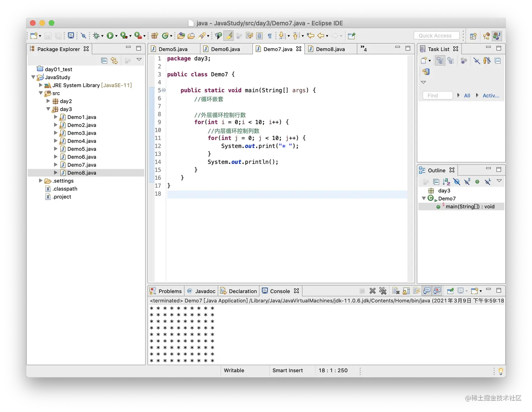Collapse the JavaStudy project tree
Viewport: 532px width, 412px height.
tap(33, 77)
